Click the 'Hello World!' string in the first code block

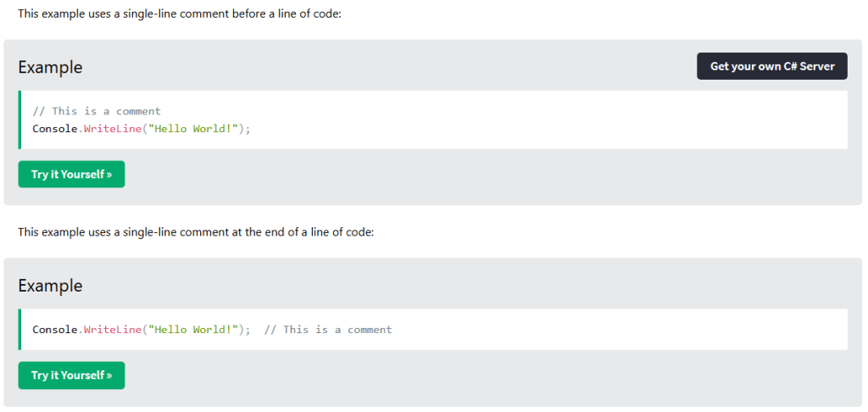pos(194,129)
